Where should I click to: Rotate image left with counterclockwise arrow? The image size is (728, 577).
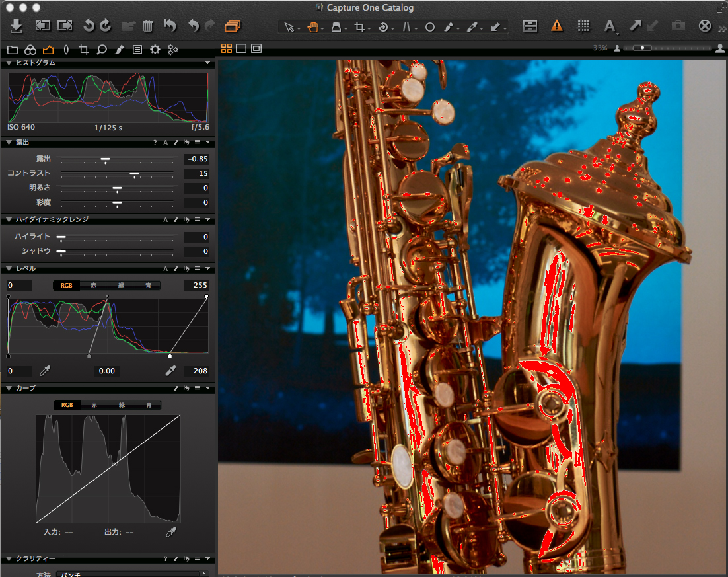(x=89, y=26)
